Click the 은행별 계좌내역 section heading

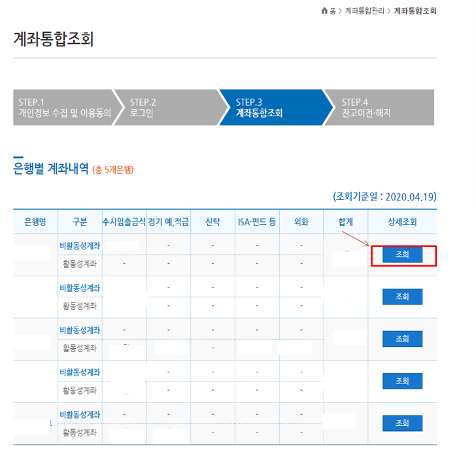click(x=51, y=169)
